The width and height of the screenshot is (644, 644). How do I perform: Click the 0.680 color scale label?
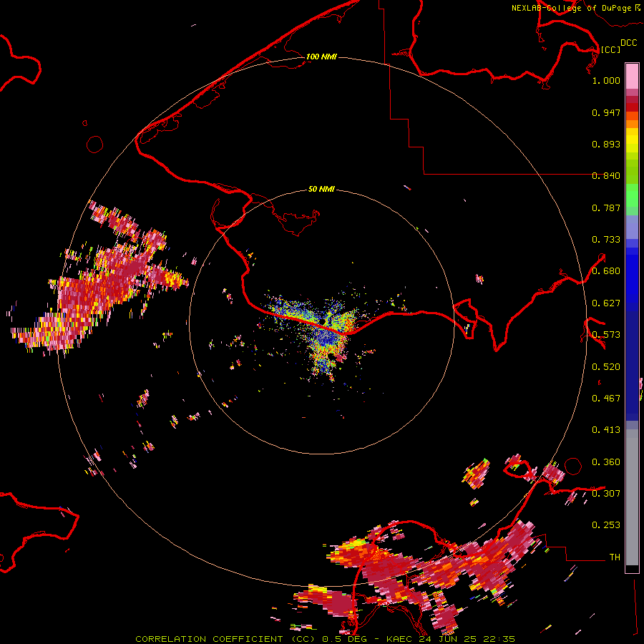606,271
